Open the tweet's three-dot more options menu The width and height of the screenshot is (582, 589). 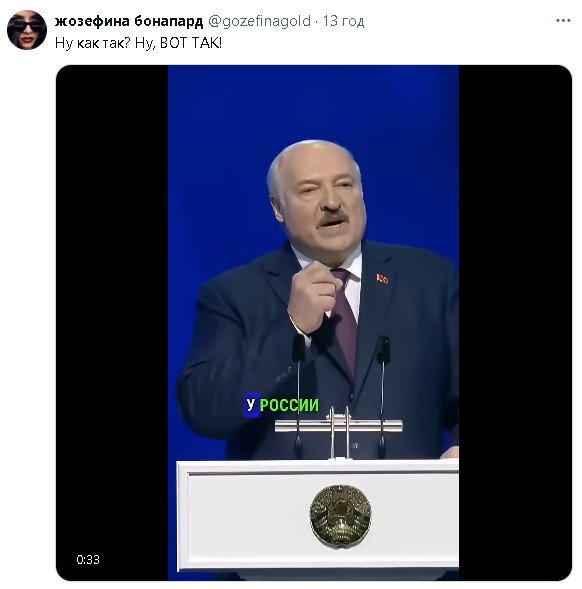[563, 21]
